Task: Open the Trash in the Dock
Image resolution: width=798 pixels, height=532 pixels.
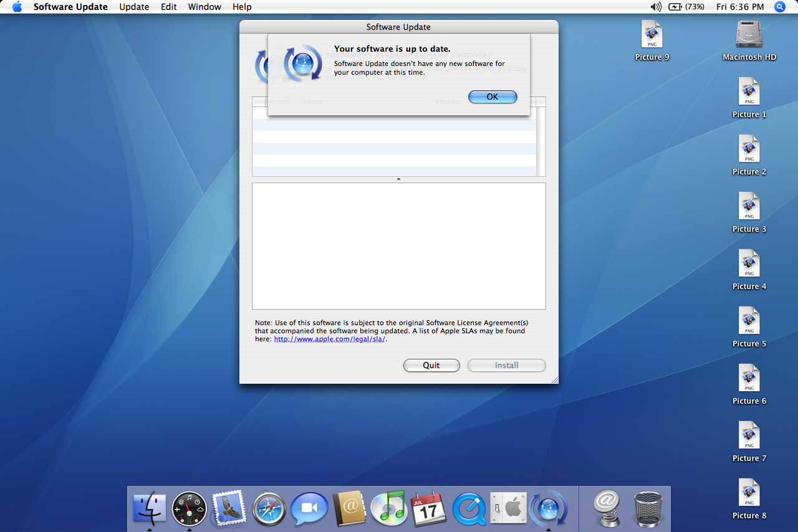Action: click(648, 508)
